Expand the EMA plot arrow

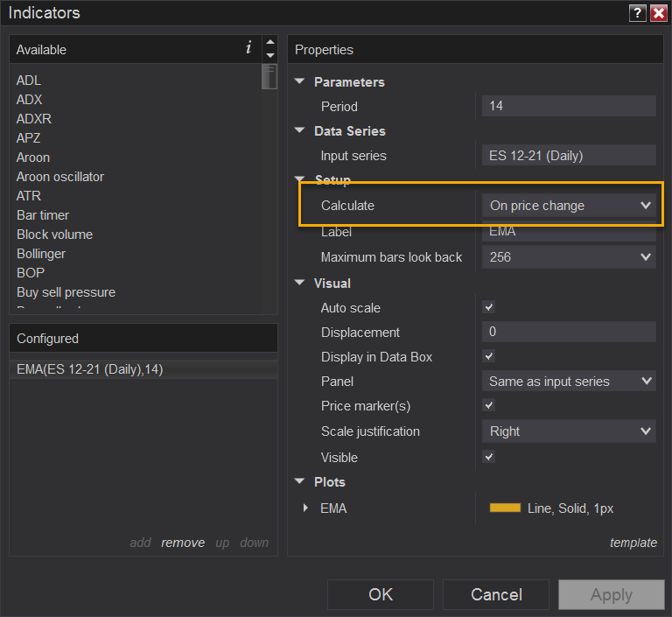coord(304,508)
